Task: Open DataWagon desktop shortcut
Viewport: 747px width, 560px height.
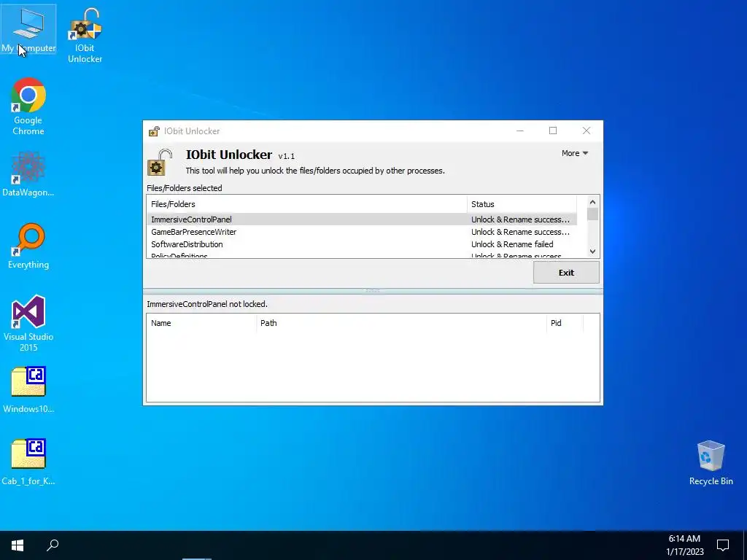Action: [x=28, y=174]
